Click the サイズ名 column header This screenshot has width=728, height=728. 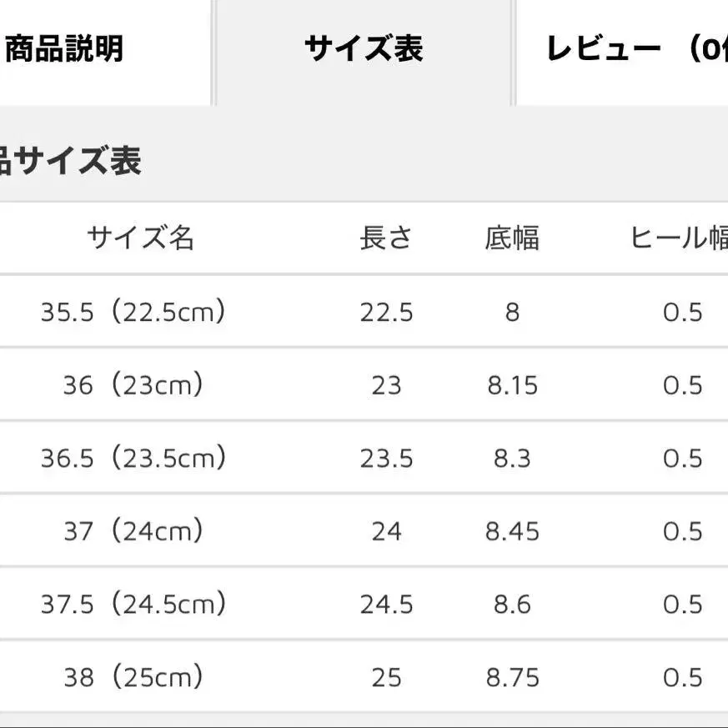click(140, 238)
